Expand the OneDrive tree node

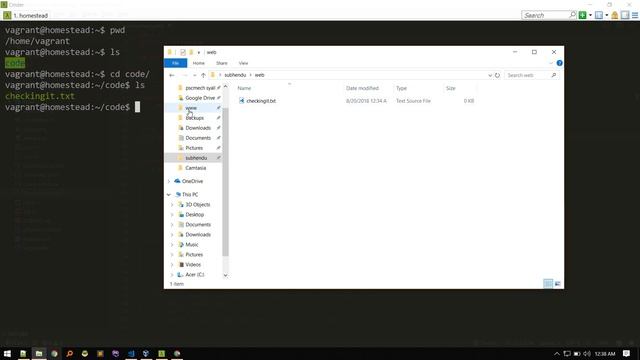(x=169, y=181)
